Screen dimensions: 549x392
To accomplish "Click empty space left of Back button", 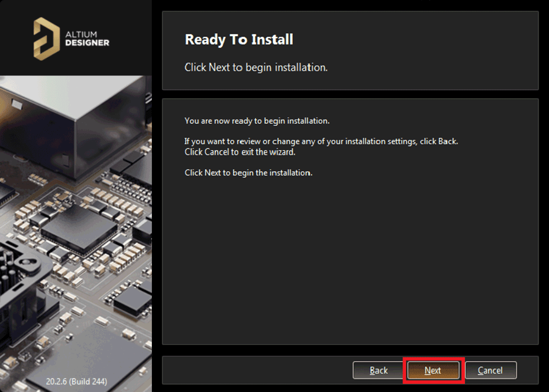I will click(253, 370).
